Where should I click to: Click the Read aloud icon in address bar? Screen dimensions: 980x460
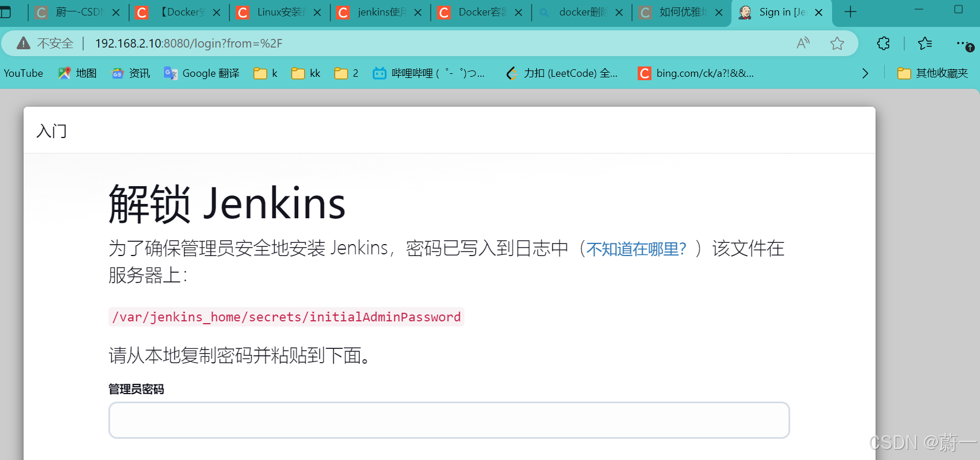(x=803, y=43)
